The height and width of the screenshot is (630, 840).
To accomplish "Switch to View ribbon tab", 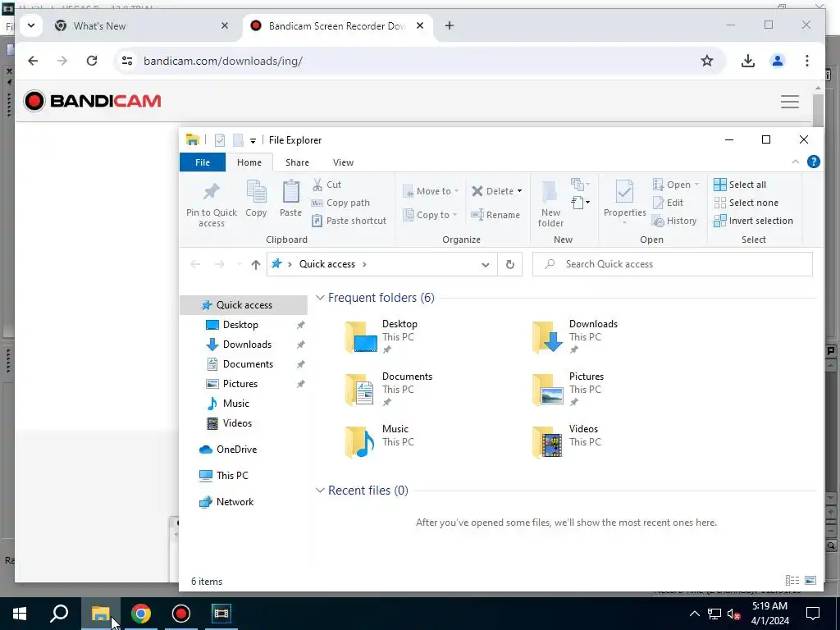I will point(343,162).
